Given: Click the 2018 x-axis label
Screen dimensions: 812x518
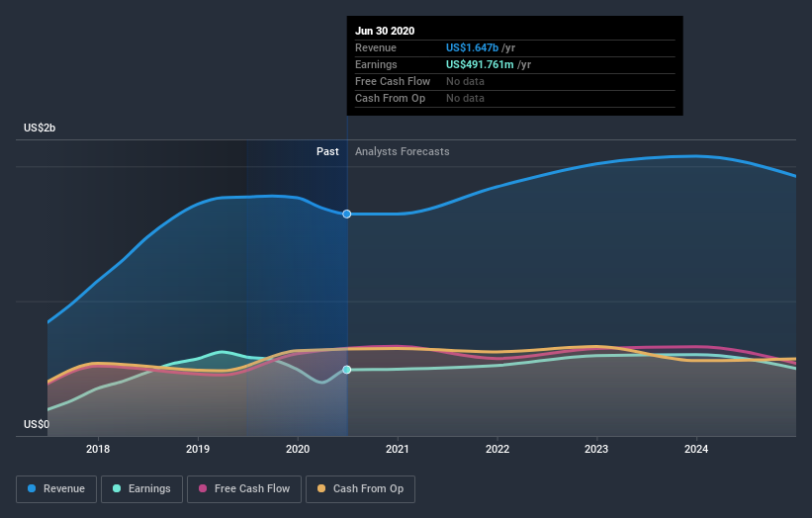Looking at the screenshot, I should (98, 449).
